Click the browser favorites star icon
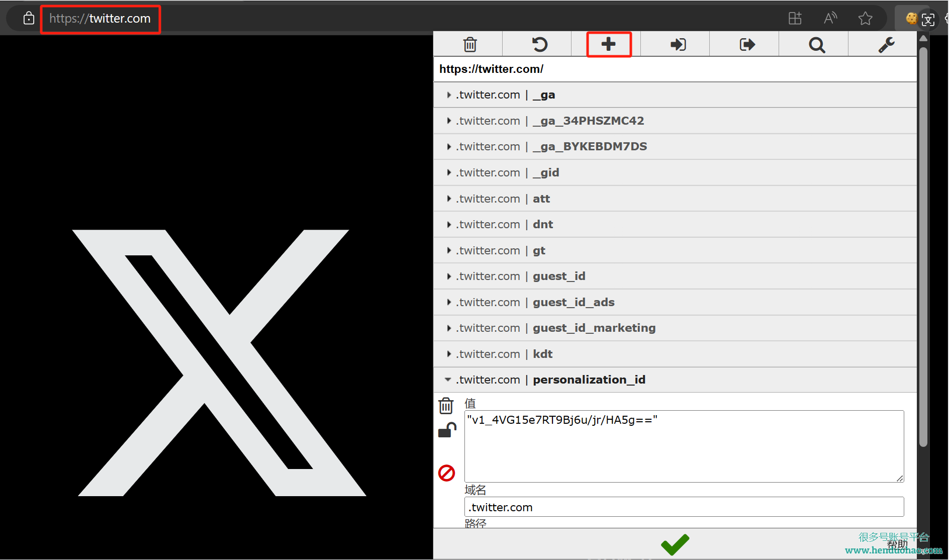Image resolution: width=949 pixels, height=560 pixels. tap(865, 19)
